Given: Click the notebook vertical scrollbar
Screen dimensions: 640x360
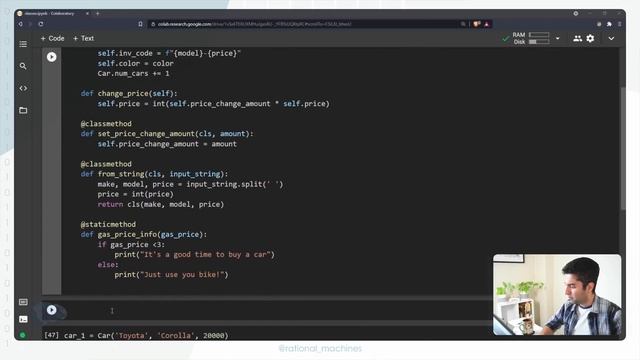Looking at the screenshot, I should pyautogui.click(x=623, y=149).
